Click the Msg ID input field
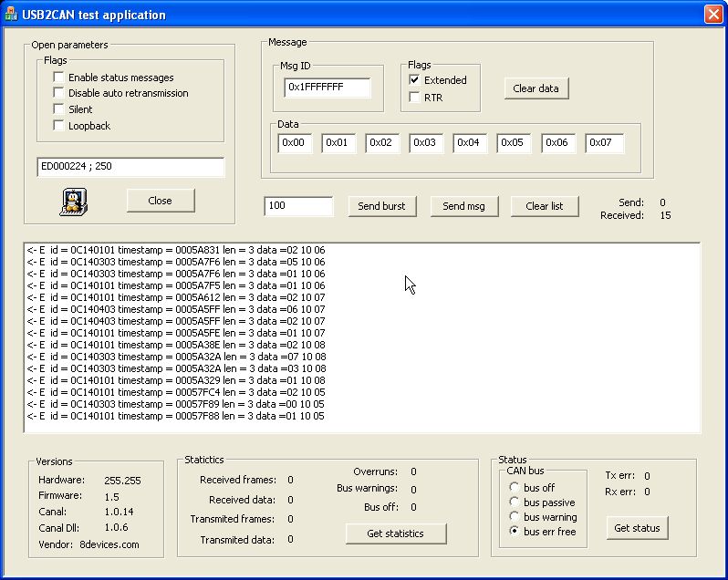728x580 pixels. 327,88
